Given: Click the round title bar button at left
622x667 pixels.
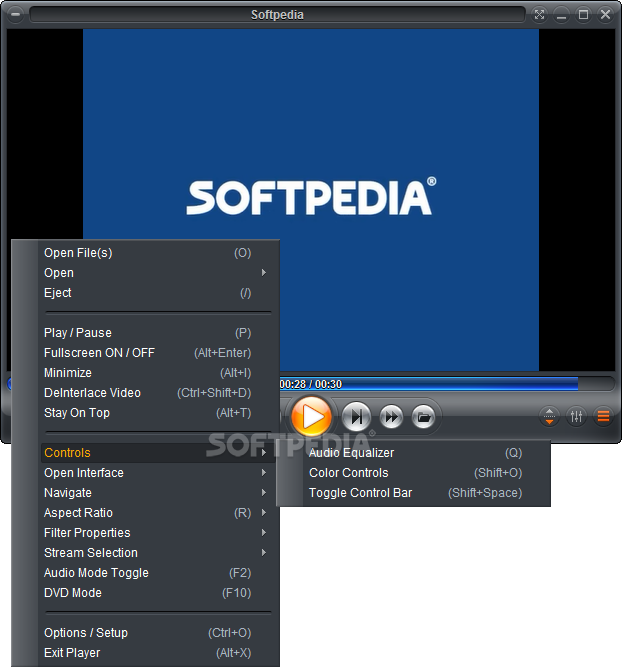Looking at the screenshot, I should pyautogui.click(x=15, y=14).
